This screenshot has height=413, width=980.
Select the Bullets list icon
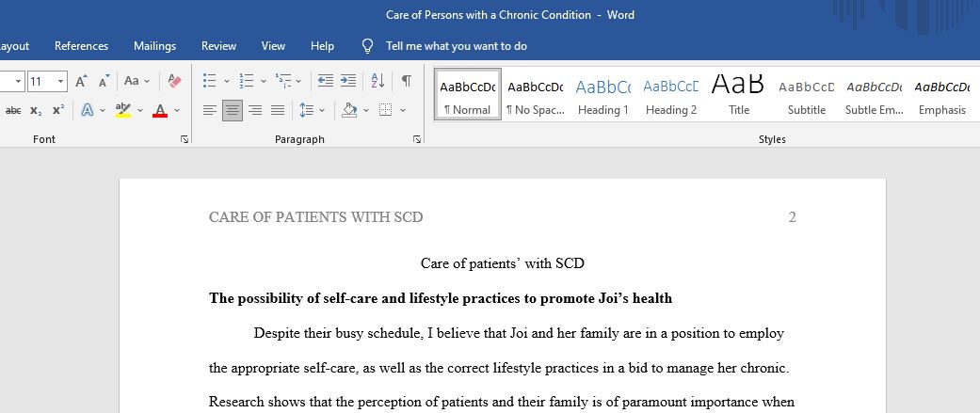click(x=210, y=81)
